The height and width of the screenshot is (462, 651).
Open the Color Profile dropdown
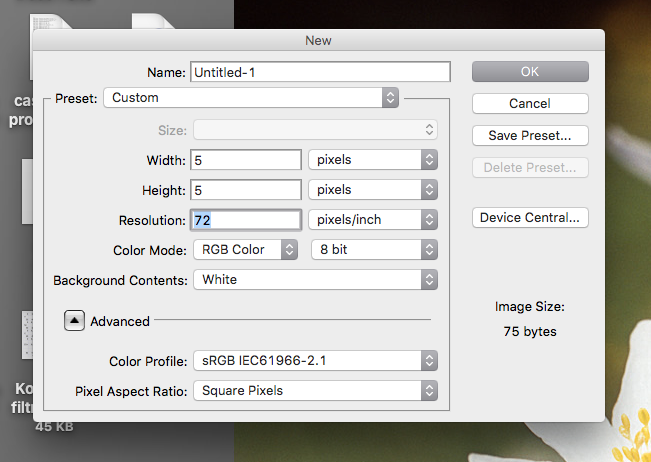point(314,361)
